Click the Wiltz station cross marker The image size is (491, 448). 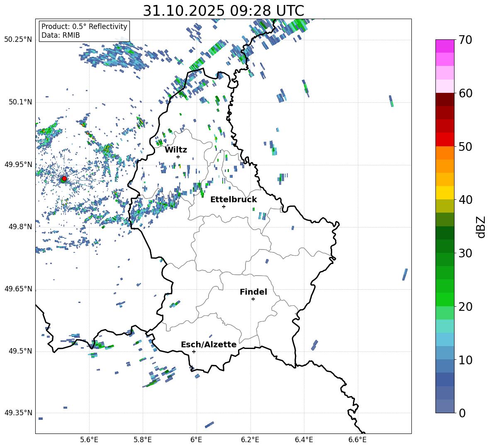click(x=178, y=157)
